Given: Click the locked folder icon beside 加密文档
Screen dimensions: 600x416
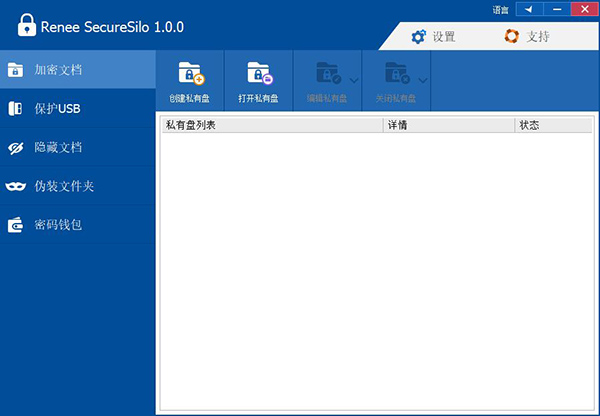Looking at the screenshot, I should coord(15,70).
